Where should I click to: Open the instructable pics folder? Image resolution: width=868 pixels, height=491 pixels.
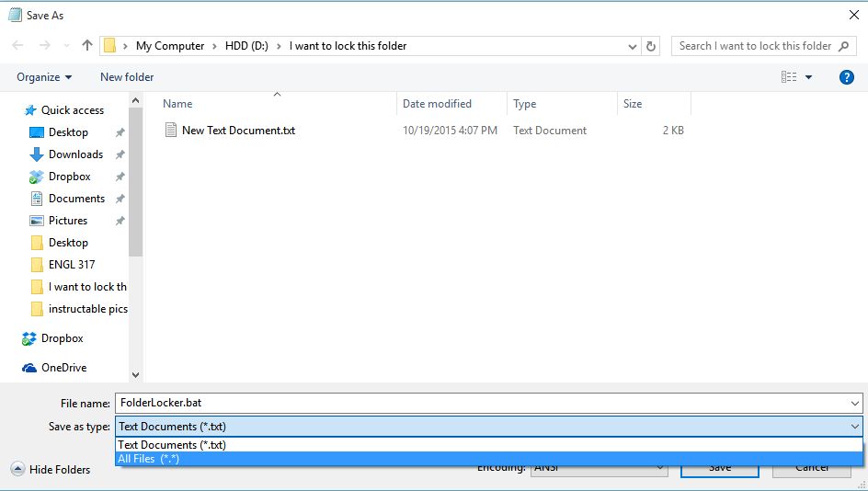click(88, 309)
